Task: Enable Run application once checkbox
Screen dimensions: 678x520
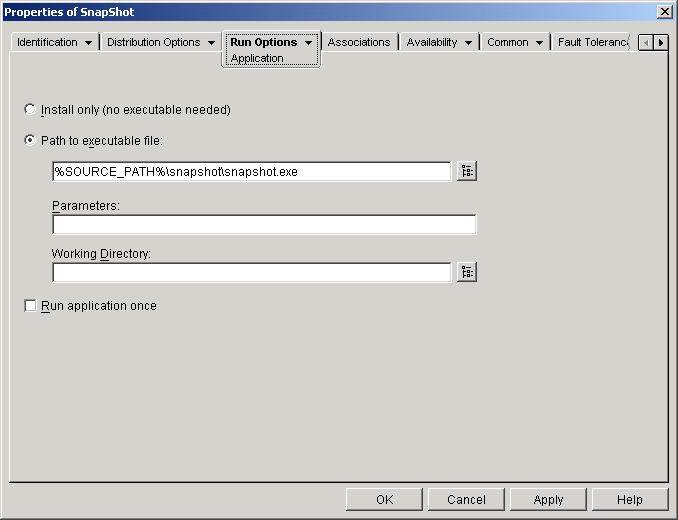Action: (x=30, y=306)
